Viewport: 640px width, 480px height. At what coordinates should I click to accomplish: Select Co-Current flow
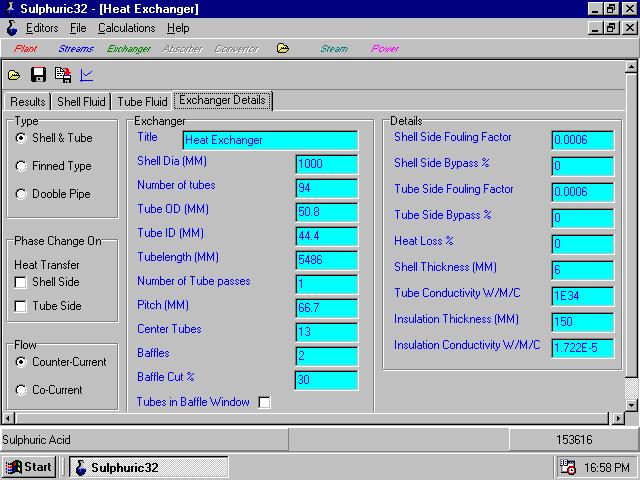[49, 390]
